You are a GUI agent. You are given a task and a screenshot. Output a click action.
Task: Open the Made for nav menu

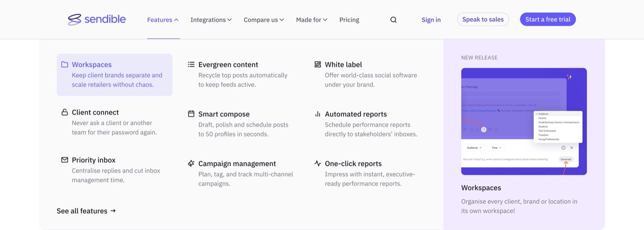312,20
